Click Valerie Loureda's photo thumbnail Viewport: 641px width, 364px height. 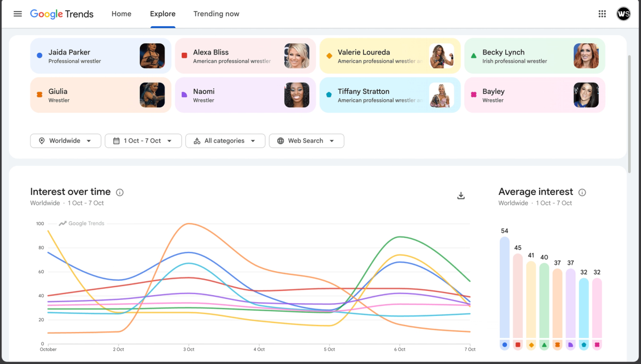[442, 56]
